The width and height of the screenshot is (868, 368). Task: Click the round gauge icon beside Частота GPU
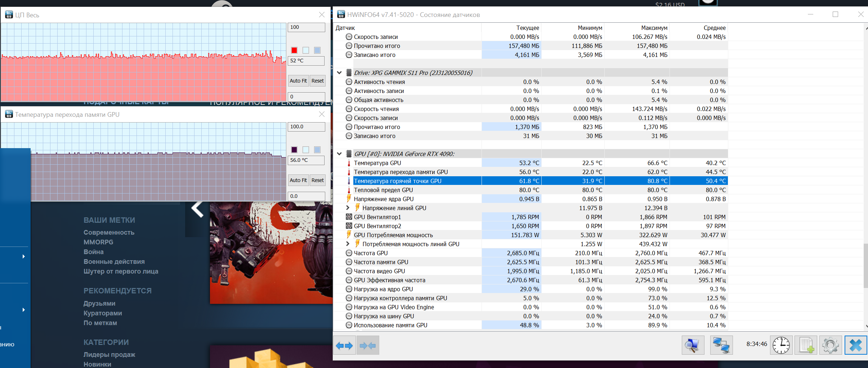point(349,253)
